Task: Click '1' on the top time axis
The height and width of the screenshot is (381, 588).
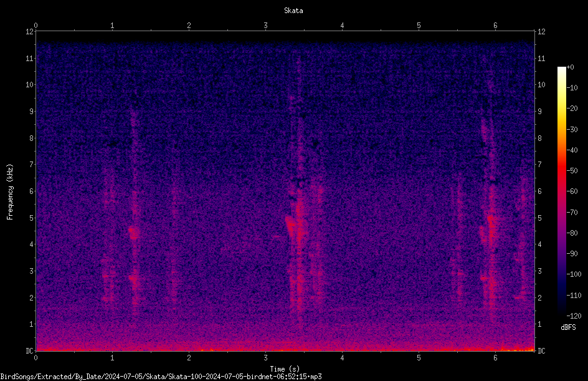Action: pos(112,26)
